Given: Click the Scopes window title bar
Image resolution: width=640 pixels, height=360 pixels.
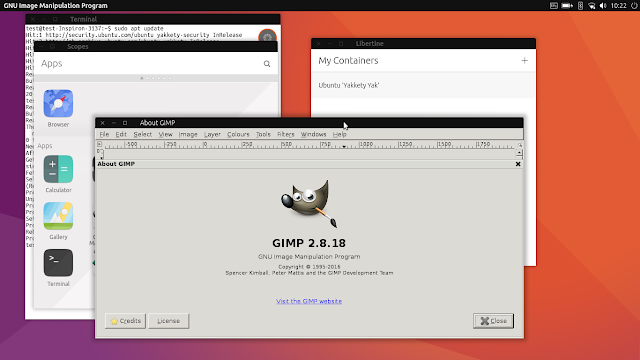Looking at the screenshot, I should [156, 47].
